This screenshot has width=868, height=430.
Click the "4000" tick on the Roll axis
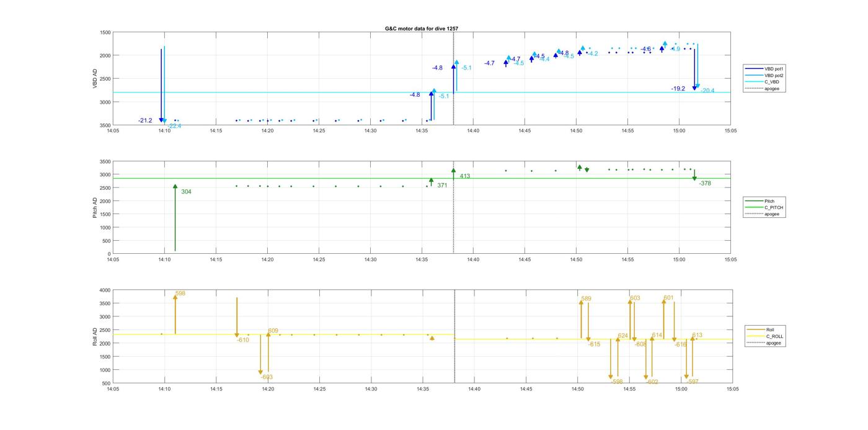coord(105,290)
